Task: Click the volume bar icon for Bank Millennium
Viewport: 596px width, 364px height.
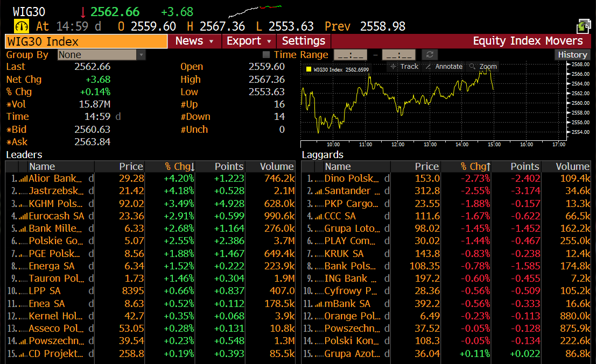Action: 23,229
